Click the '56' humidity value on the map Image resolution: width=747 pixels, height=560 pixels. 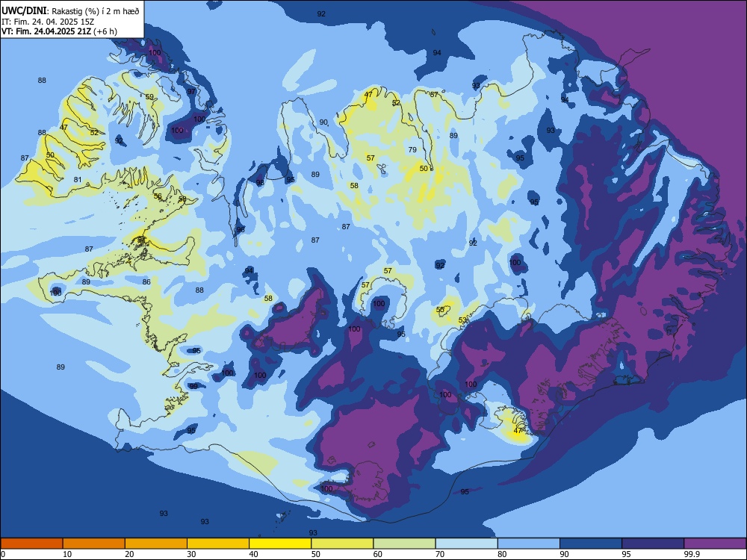click(x=158, y=196)
